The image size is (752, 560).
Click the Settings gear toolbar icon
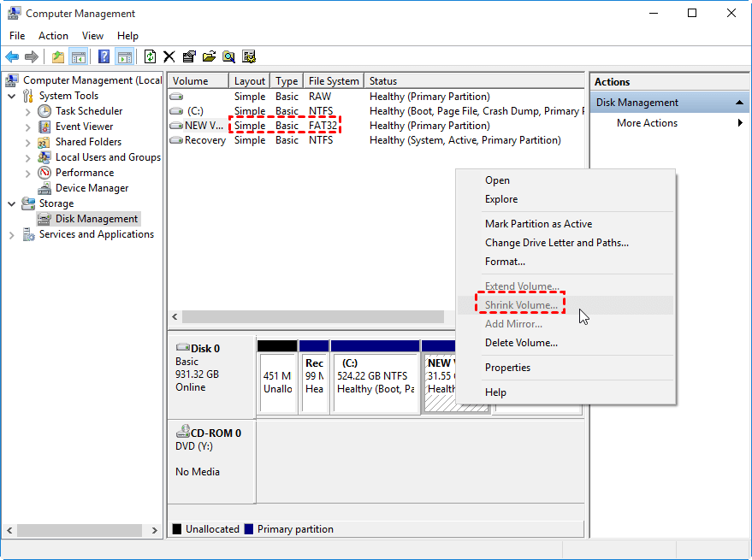click(x=249, y=57)
